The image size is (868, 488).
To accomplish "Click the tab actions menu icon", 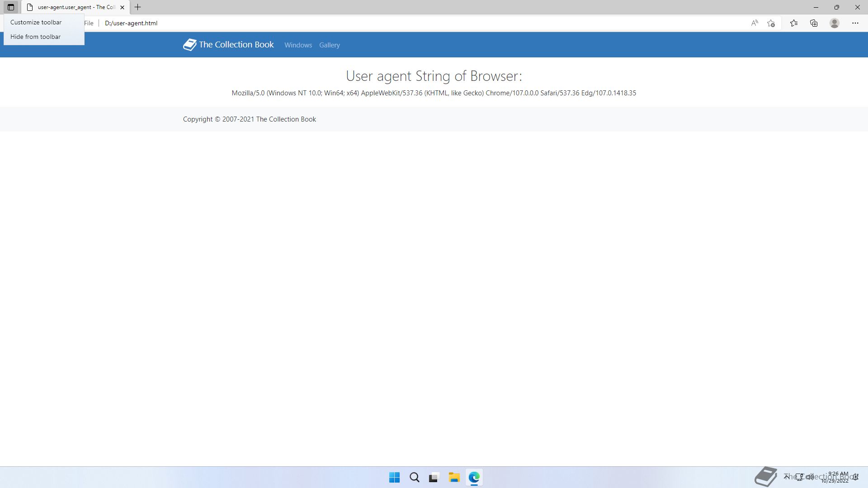I will click(x=11, y=7).
